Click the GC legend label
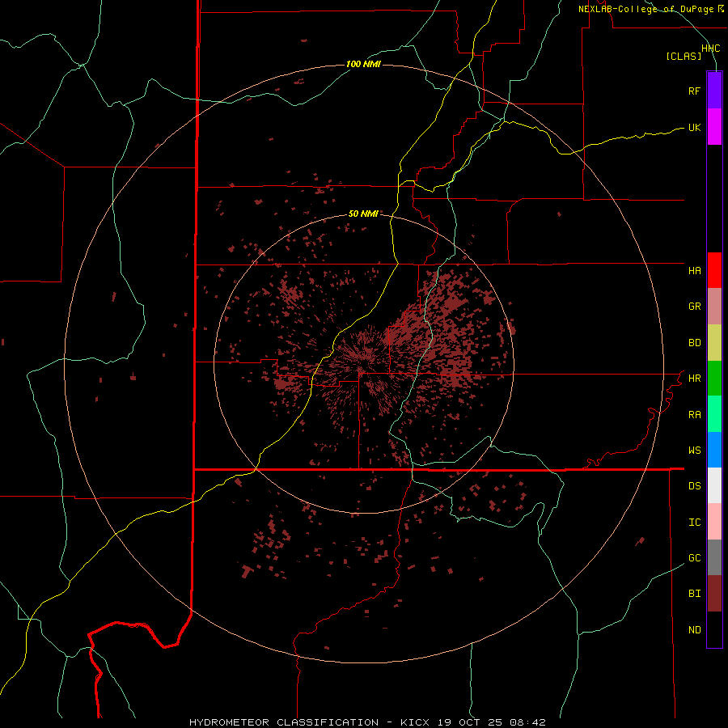 click(694, 558)
